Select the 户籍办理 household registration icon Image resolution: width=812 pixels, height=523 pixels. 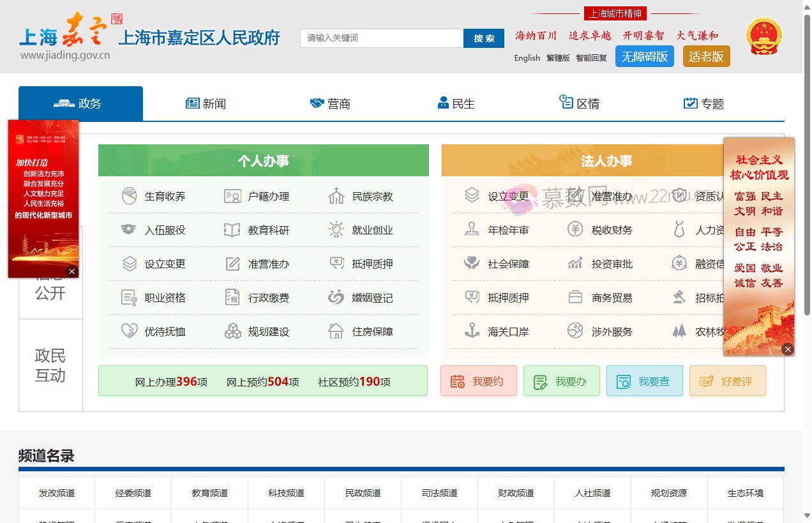(x=258, y=196)
